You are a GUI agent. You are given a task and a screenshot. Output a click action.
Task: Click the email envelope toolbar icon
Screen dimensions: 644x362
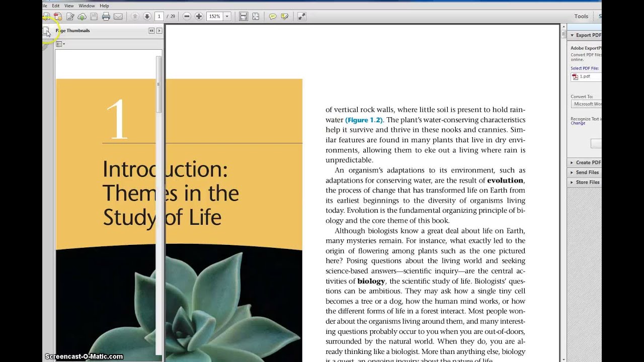pyautogui.click(x=118, y=17)
